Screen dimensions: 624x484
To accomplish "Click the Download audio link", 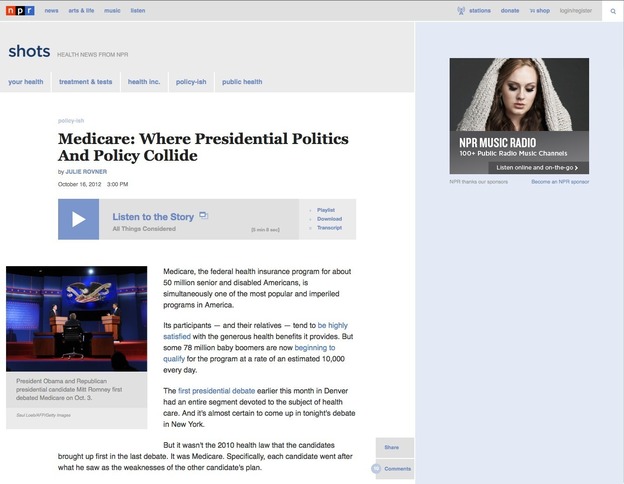I will coord(329,219).
